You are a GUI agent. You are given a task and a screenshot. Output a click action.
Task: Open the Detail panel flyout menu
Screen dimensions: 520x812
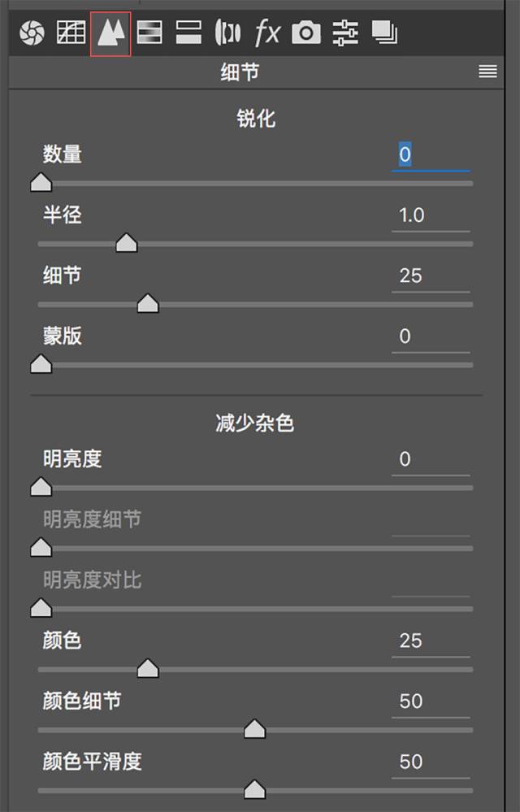coord(487,72)
